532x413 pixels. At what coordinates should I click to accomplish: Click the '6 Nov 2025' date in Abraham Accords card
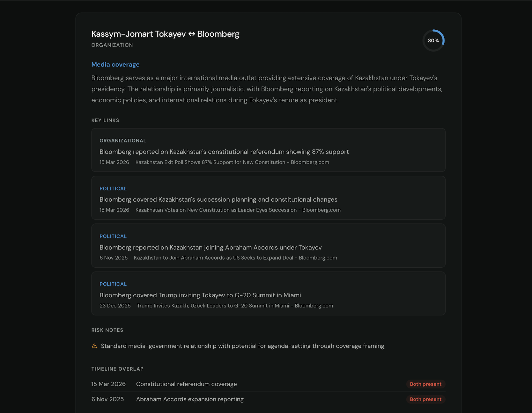(114, 258)
